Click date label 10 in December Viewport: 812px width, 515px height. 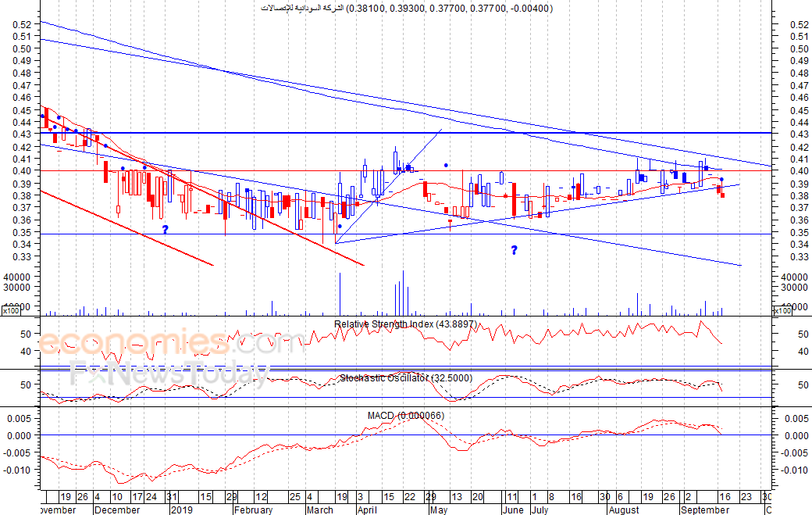point(117,497)
